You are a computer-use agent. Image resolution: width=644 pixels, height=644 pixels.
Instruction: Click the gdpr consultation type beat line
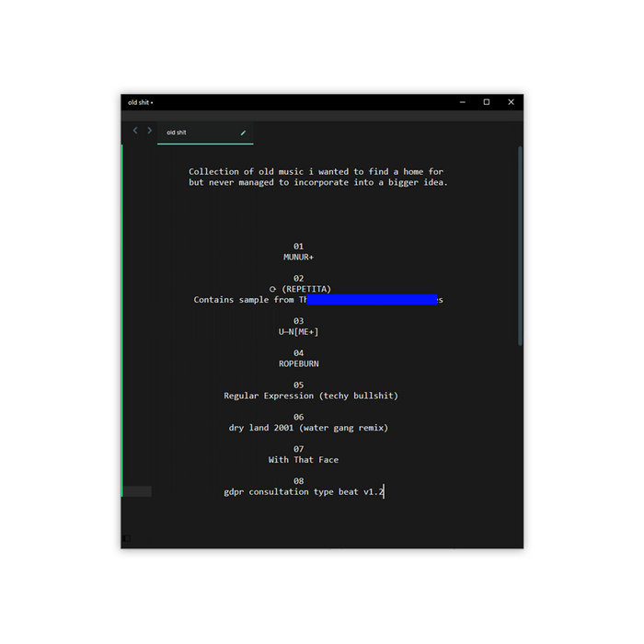tap(304, 491)
